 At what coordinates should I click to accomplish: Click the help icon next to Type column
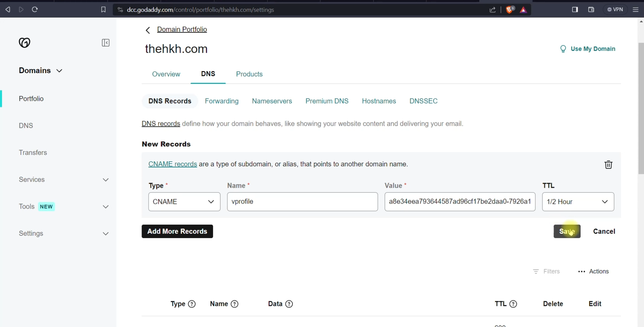(192, 304)
